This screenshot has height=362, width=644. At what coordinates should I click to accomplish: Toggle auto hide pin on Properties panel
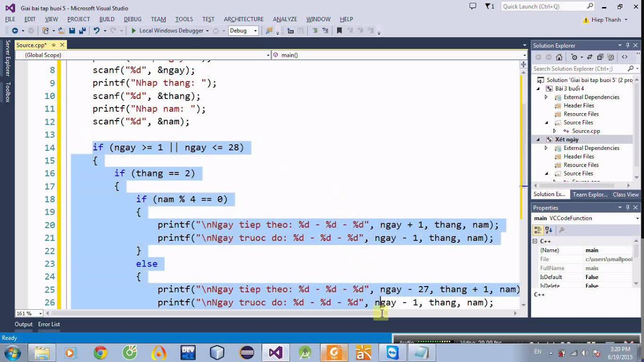(x=628, y=208)
